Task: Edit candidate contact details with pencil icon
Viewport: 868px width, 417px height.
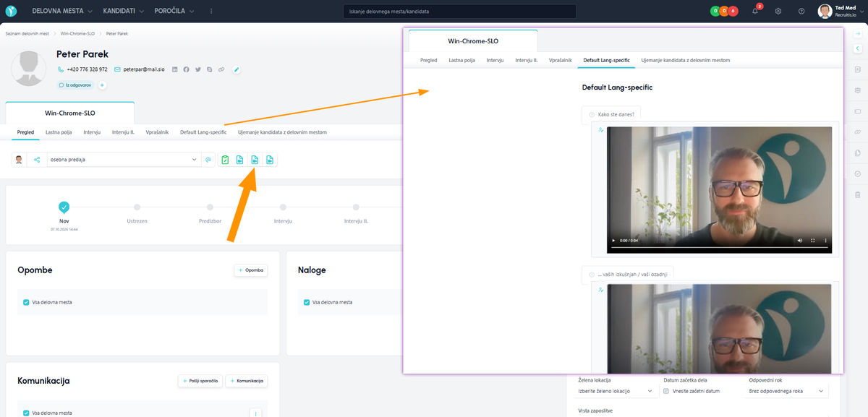Action: [236, 69]
